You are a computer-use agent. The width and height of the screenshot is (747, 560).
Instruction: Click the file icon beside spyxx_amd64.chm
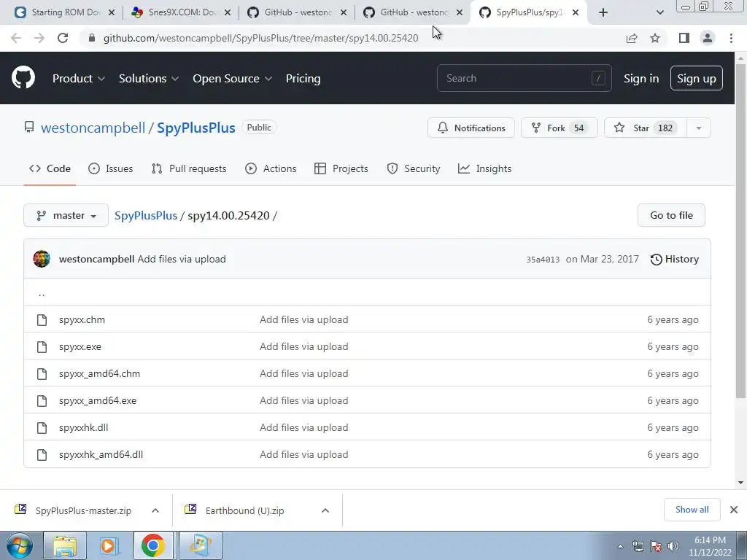[x=42, y=374]
